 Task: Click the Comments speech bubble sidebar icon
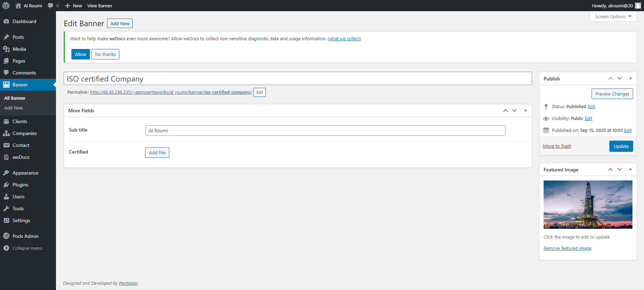pyautogui.click(x=6, y=73)
